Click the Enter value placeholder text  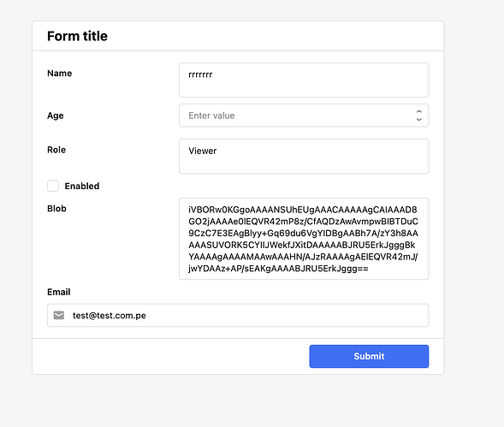(x=211, y=116)
